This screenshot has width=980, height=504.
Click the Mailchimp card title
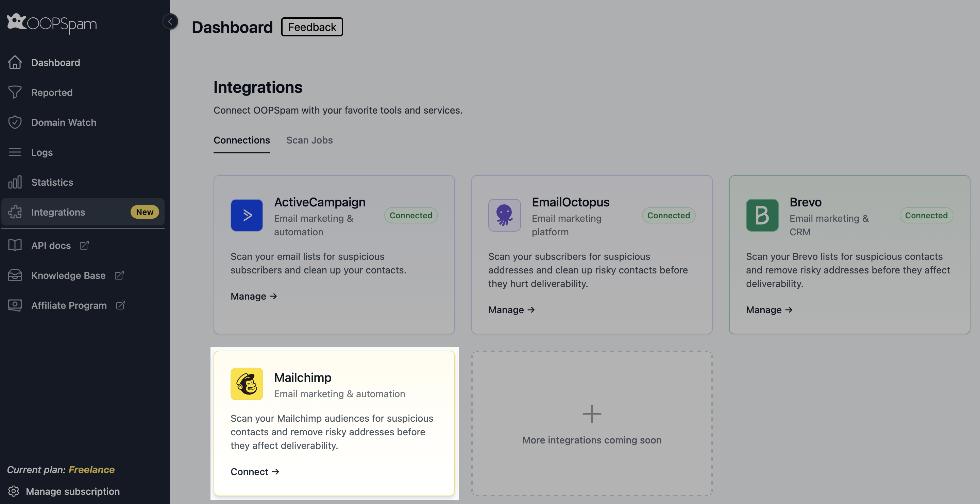pos(302,377)
